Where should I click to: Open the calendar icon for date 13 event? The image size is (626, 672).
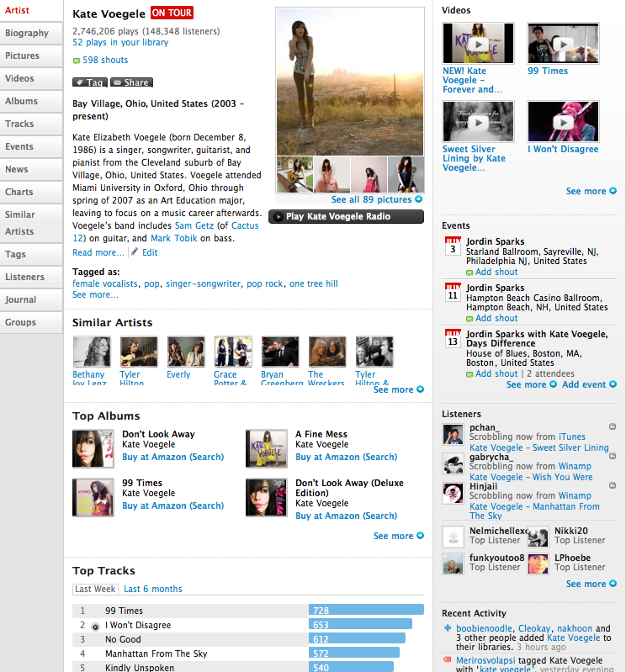point(453,338)
